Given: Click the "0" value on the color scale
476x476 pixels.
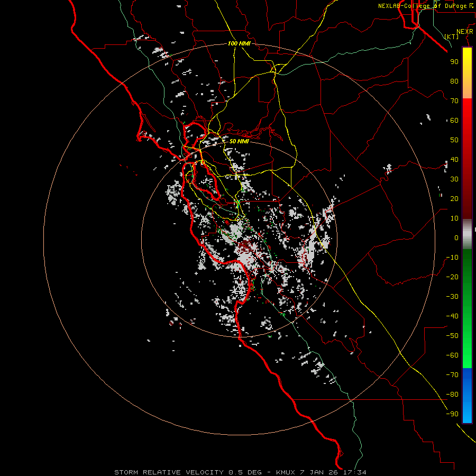Looking at the screenshot, I should pyautogui.click(x=456, y=237).
